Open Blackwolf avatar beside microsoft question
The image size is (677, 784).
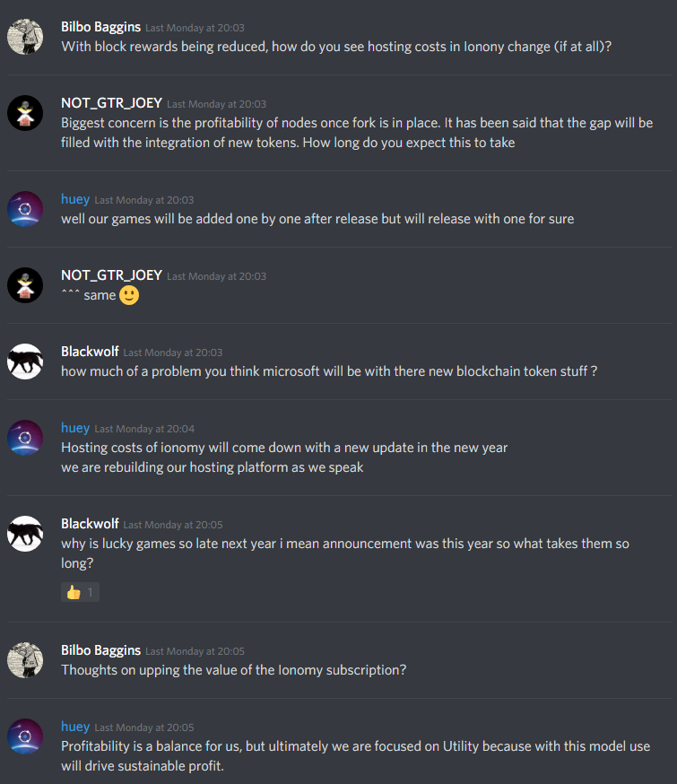25,362
